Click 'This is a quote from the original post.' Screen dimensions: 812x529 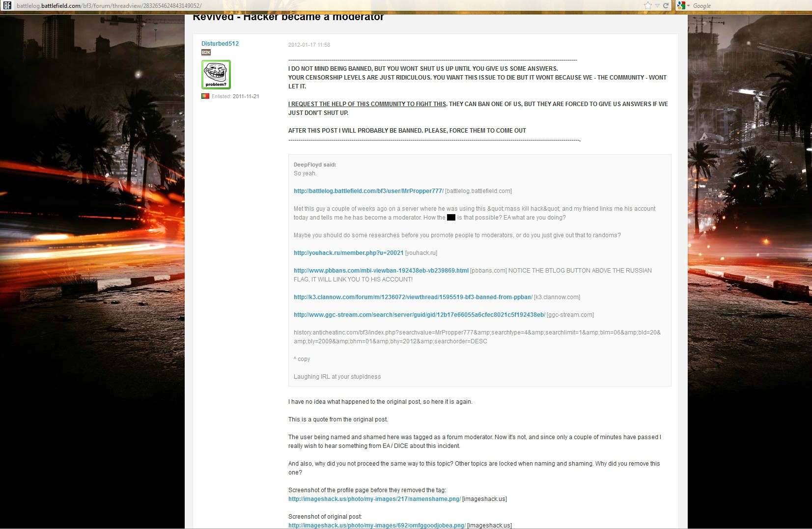coord(338,419)
